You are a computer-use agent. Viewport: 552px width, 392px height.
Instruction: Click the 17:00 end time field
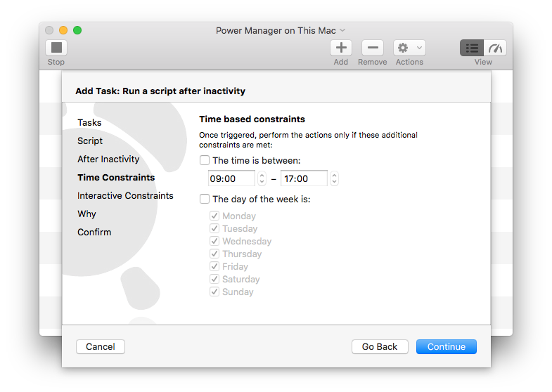click(304, 178)
